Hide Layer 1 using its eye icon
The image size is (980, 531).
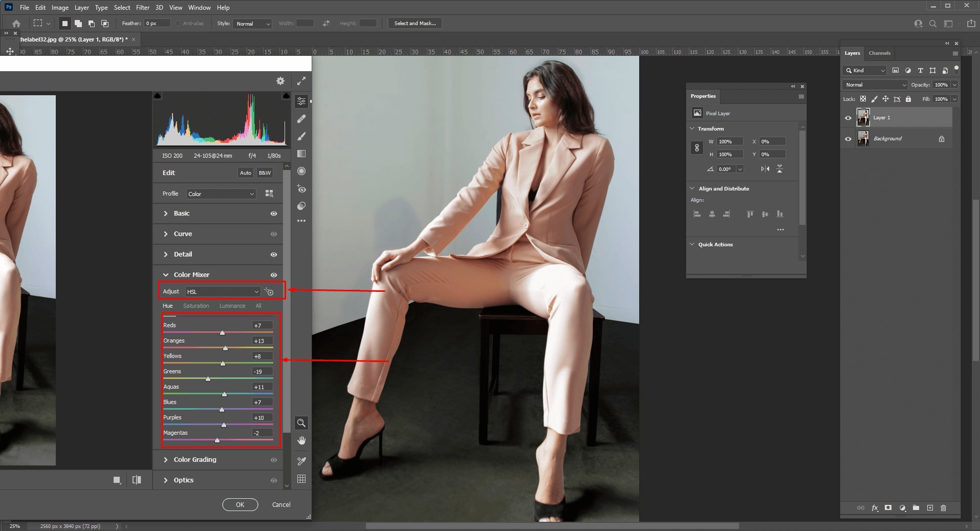848,118
